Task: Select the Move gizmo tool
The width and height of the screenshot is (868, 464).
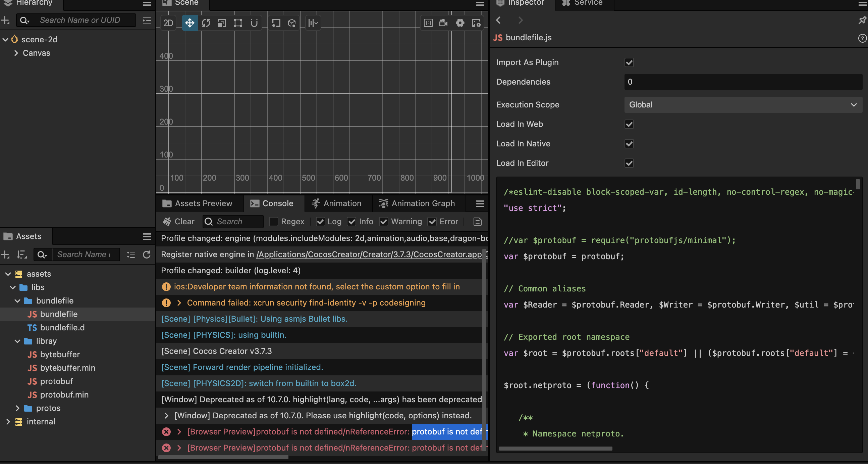Action: pyautogui.click(x=190, y=22)
